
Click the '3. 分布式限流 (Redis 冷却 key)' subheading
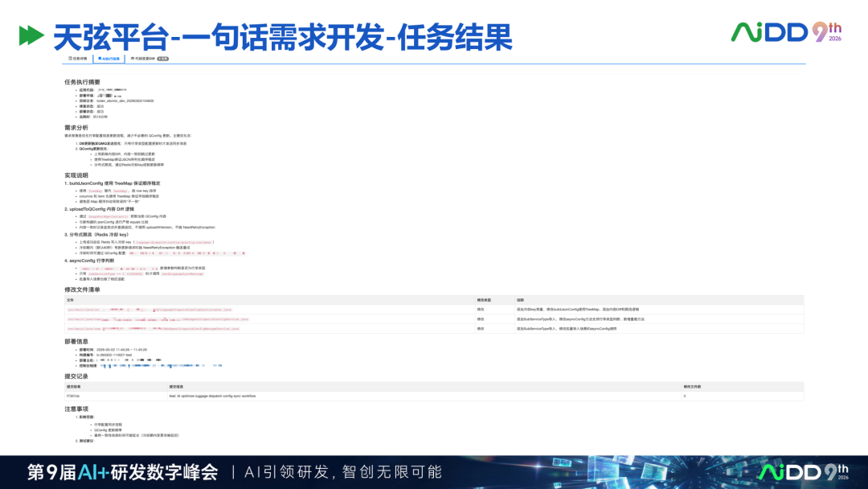(x=96, y=235)
